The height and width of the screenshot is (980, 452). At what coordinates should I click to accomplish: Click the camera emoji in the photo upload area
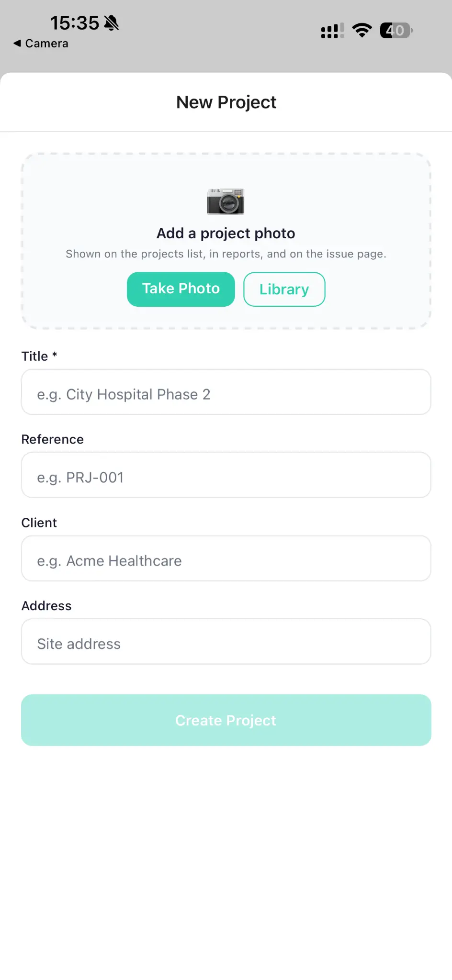(x=226, y=201)
